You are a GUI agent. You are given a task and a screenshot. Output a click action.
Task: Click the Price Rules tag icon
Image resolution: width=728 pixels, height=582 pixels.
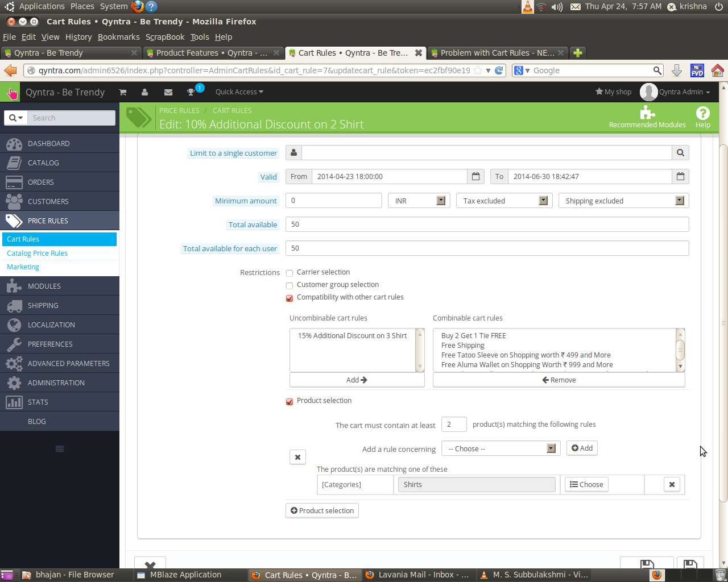[x=14, y=221]
